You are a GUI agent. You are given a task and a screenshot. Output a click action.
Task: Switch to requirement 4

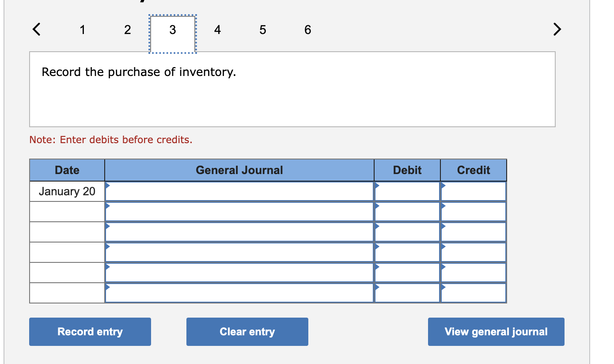217,30
